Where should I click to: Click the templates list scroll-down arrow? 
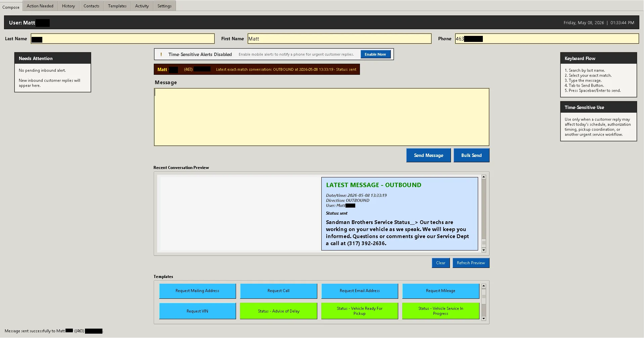coord(484,319)
